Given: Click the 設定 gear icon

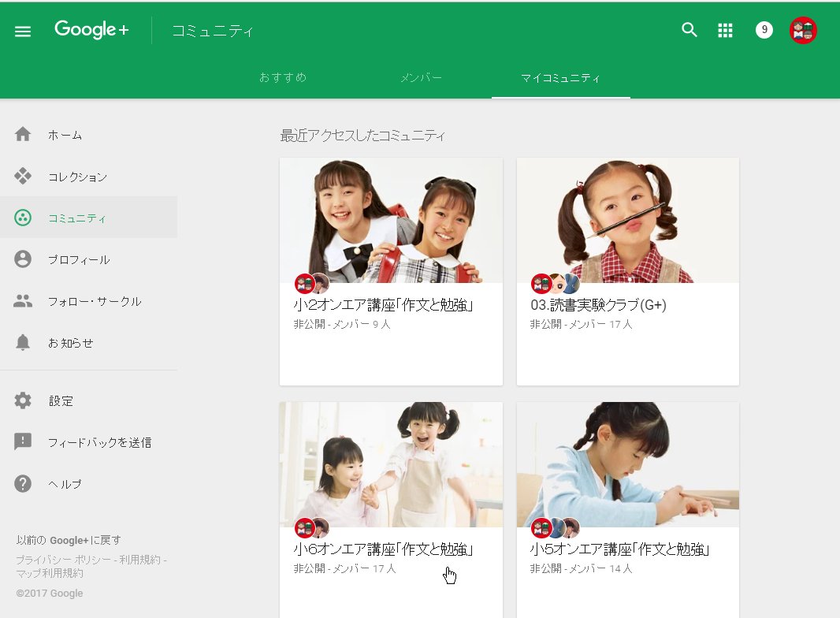Looking at the screenshot, I should point(23,400).
